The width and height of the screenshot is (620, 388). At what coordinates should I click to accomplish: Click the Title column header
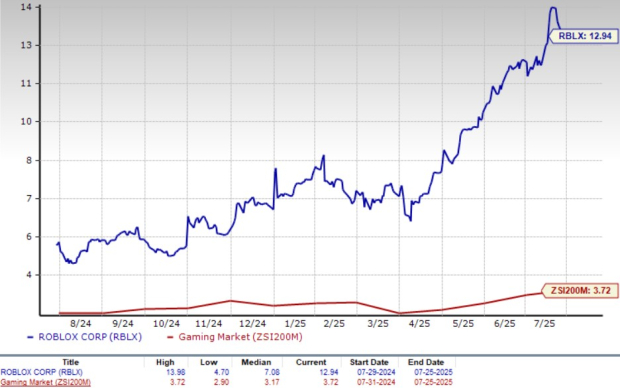tap(71, 362)
